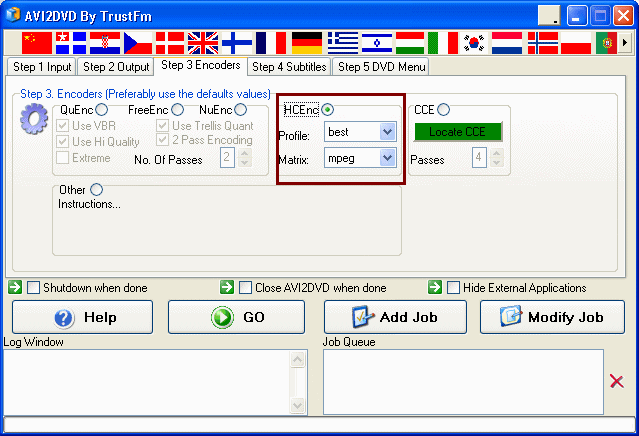This screenshot has height=436, width=639.
Task: Increase No. Of Passes value
Action: (x=244, y=153)
